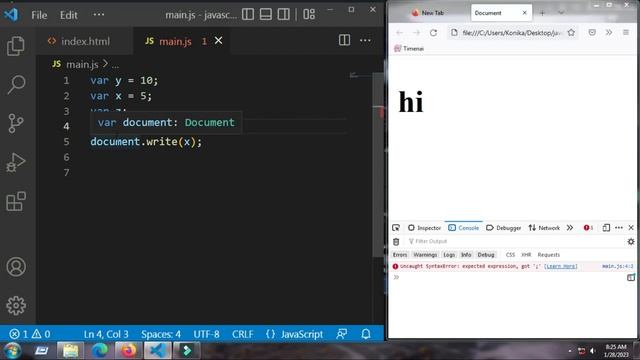Clear the web console output
640x360 pixels.
[x=396, y=242]
